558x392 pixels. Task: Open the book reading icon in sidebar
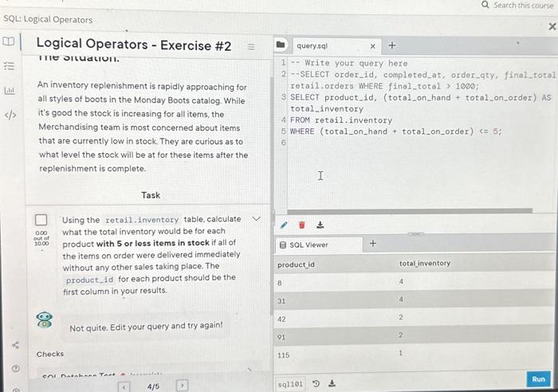9,41
